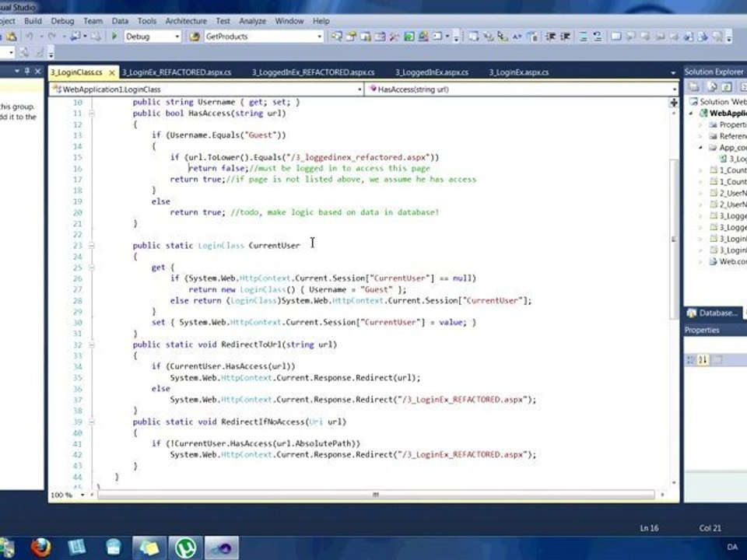Click the horizontal scrollbar of the code editor

pyautogui.click(x=375, y=495)
